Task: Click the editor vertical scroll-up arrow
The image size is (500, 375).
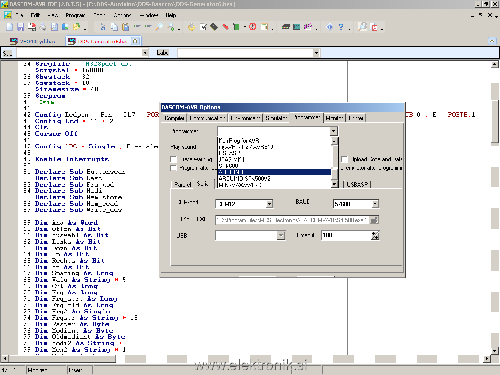Action: tap(495, 64)
